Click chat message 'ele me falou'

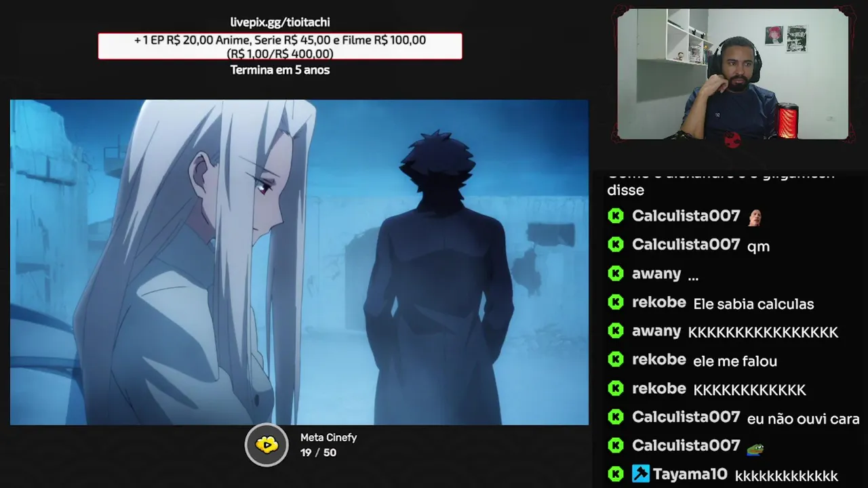click(x=735, y=361)
